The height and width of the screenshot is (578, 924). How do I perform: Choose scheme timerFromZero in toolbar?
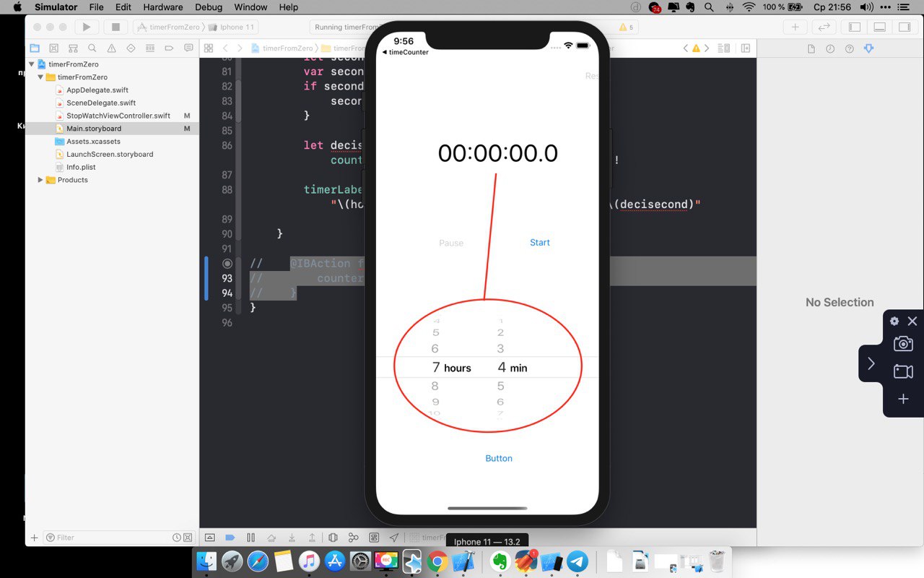pos(170,27)
